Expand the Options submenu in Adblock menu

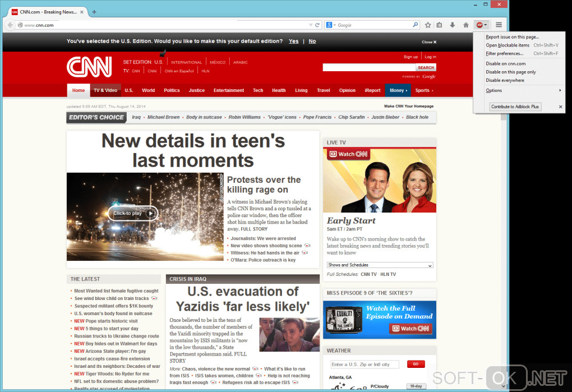(523, 90)
